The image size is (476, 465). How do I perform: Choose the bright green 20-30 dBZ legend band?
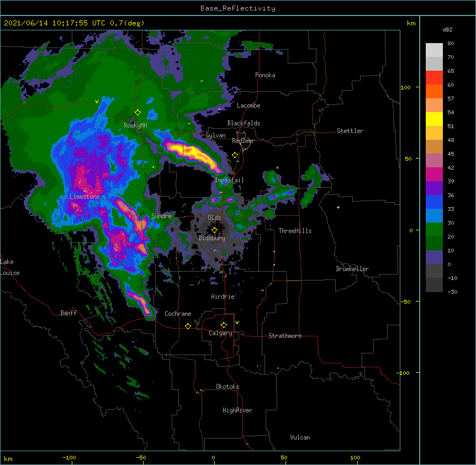pyautogui.click(x=434, y=230)
